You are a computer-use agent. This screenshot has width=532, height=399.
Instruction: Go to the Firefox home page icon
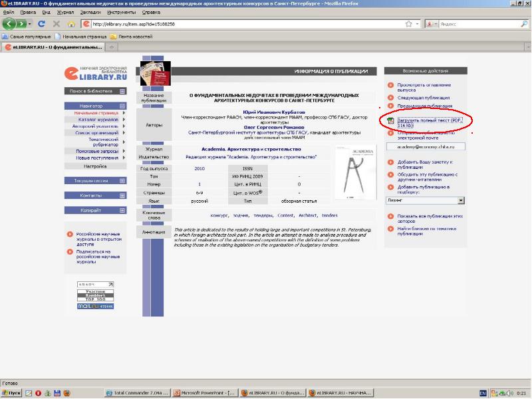click(x=71, y=24)
